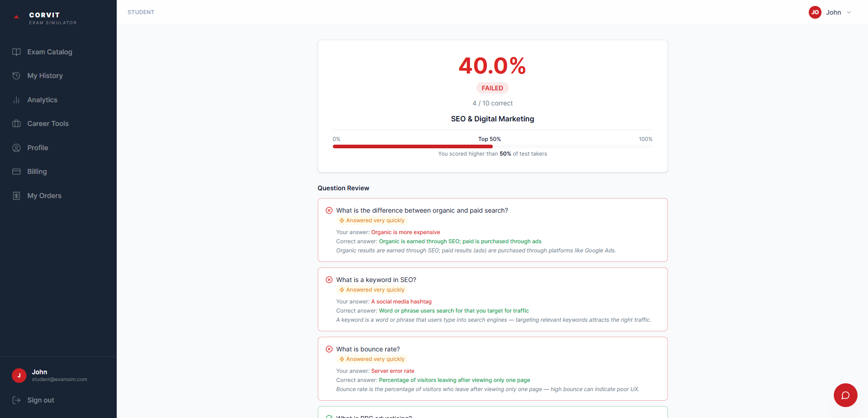Click the SEO & Digital Marketing exam title
Image resolution: width=868 pixels, height=418 pixels.
(492, 119)
